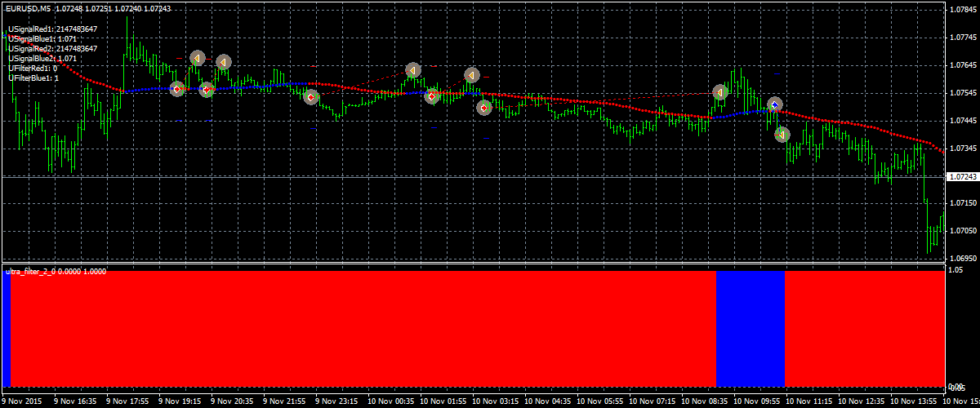Image resolution: width=980 pixels, height=408 pixels.
Task: Click the wide blue block in ultra_filter histogram
Action: pyautogui.click(x=751, y=328)
